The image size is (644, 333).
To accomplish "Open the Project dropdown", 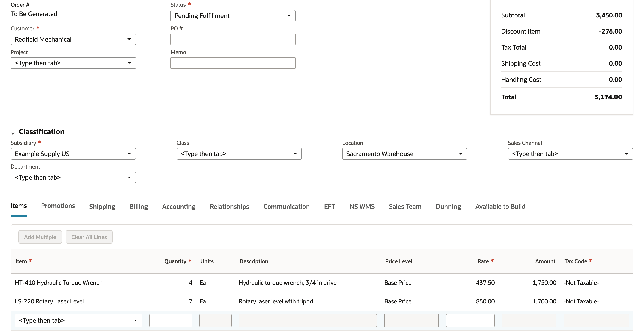I will point(73,63).
